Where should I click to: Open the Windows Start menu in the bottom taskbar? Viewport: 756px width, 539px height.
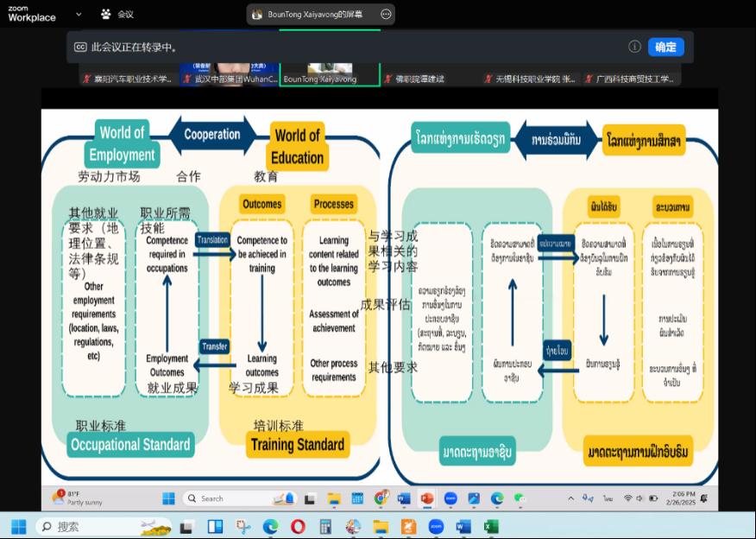click(x=18, y=525)
